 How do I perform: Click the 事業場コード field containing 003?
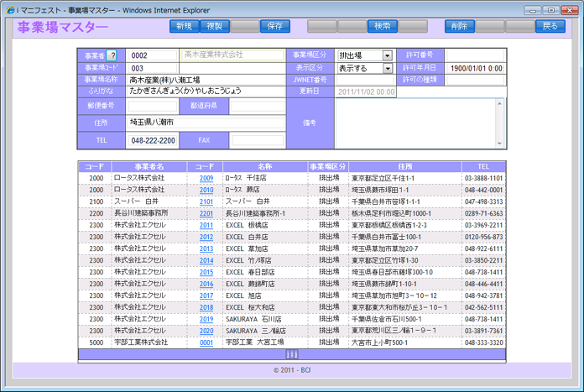click(153, 68)
